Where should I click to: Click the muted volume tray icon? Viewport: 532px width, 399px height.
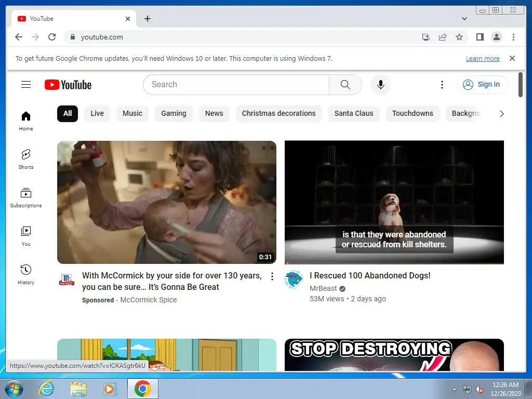coord(480,390)
